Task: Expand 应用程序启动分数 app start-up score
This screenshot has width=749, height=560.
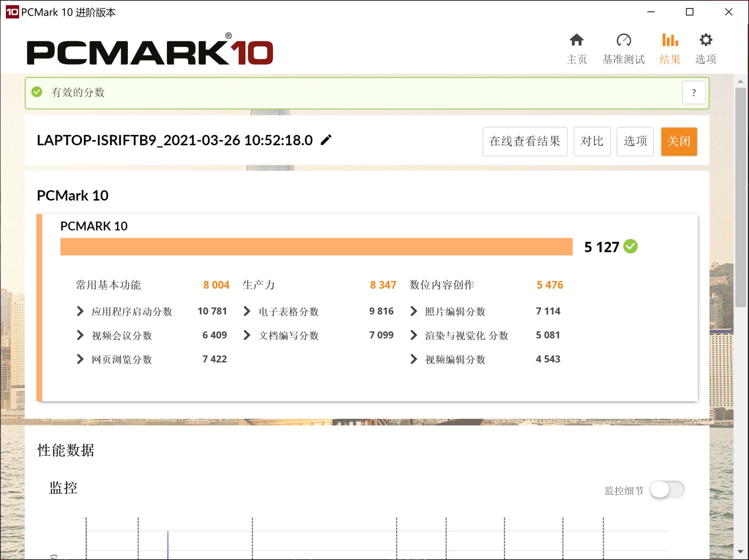Action: tap(80, 311)
